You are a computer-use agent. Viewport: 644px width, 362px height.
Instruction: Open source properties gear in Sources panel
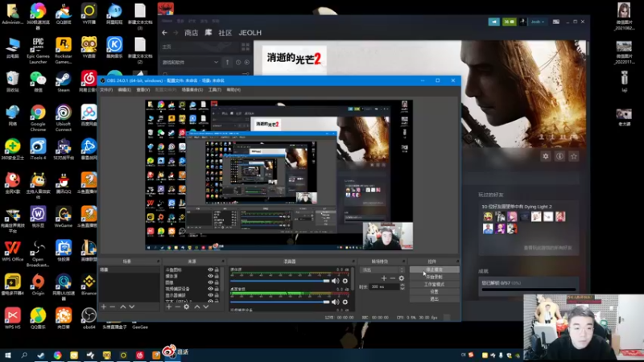pyautogui.click(x=187, y=306)
